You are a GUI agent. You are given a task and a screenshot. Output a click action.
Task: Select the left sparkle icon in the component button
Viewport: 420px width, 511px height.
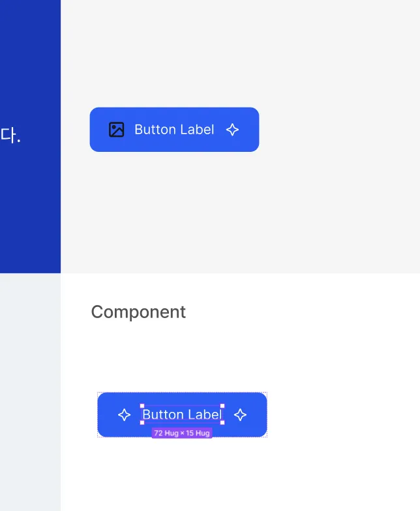(124, 415)
